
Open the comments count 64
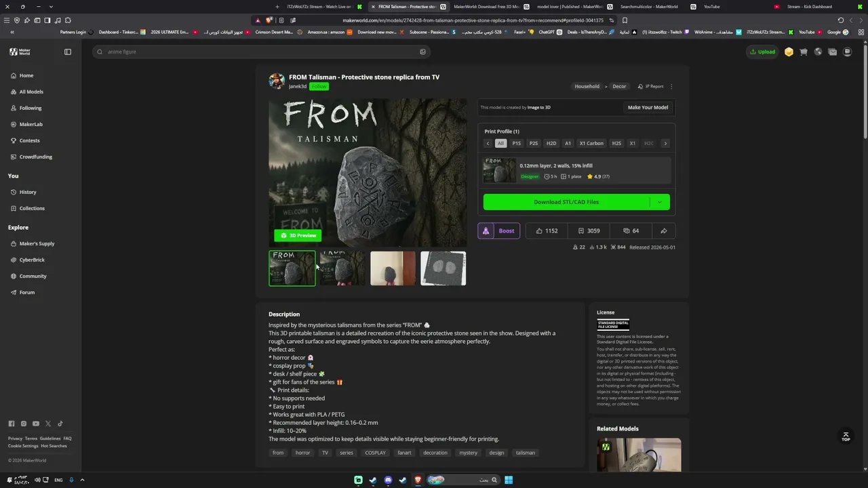[631, 230]
